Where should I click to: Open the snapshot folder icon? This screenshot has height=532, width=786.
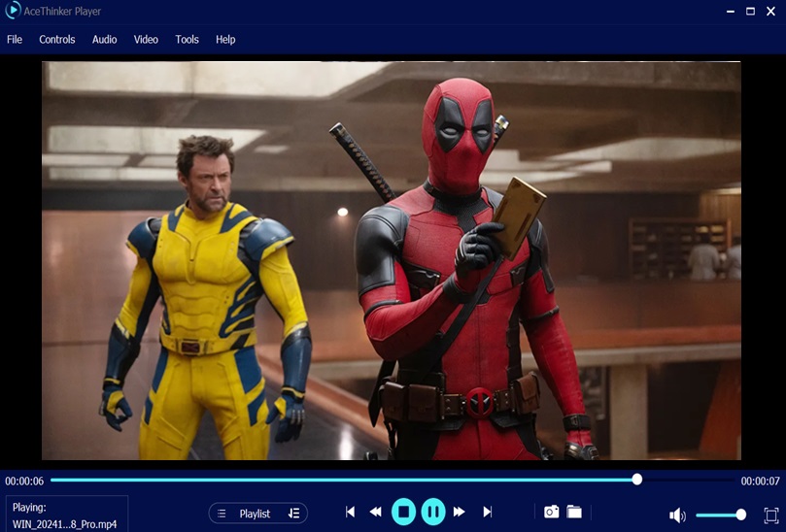point(574,512)
